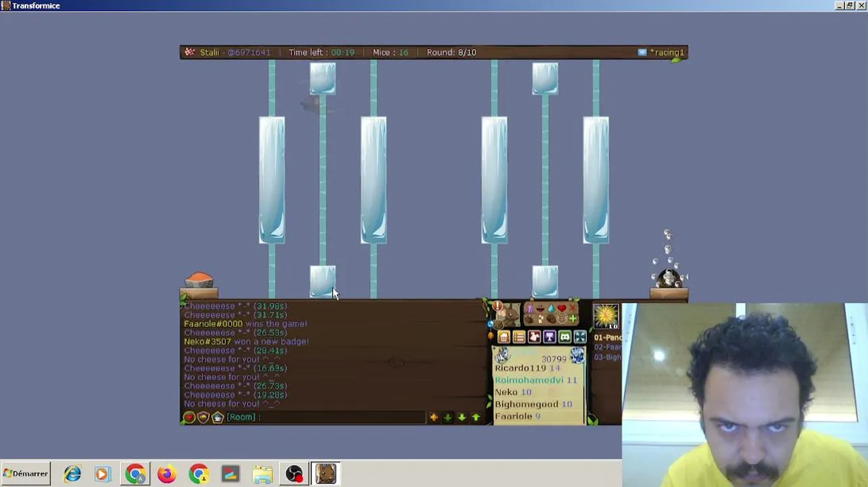
Task: Click the mail envelope icon beside racing1
Action: coord(642,52)
